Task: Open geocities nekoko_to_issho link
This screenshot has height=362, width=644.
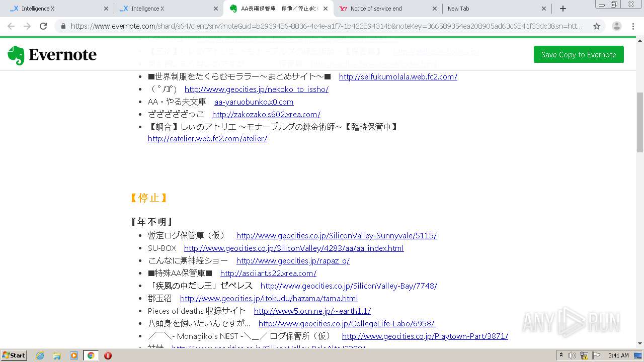Action: pos(257,89)
